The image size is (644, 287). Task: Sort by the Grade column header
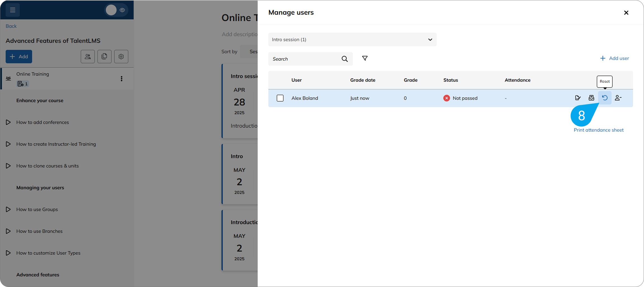410,80
